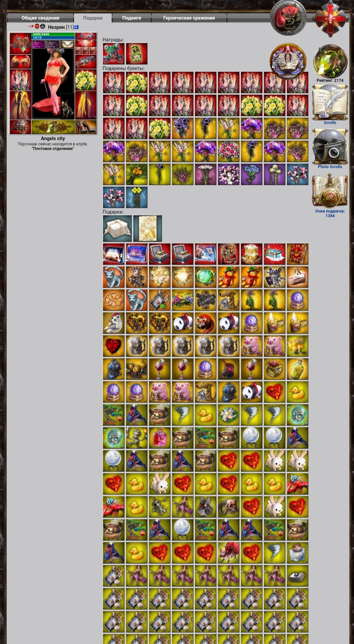
Task: Click the character portrait image
Action: (x=53, y=84)
